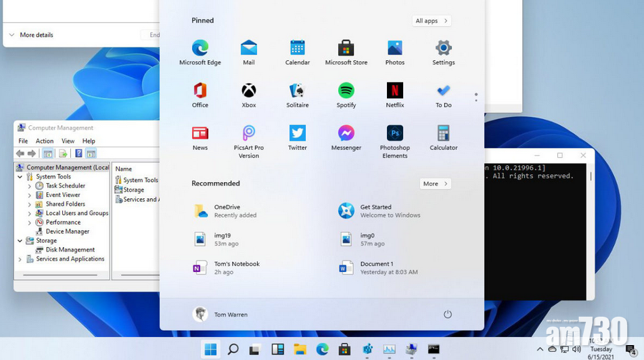Expand the Shared Folders node
The height and width of the screenshot is (360, 644).
29,204
